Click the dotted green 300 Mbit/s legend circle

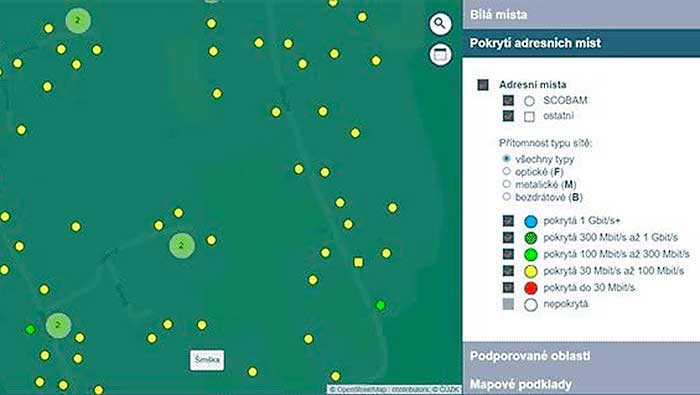click(530, 238)
